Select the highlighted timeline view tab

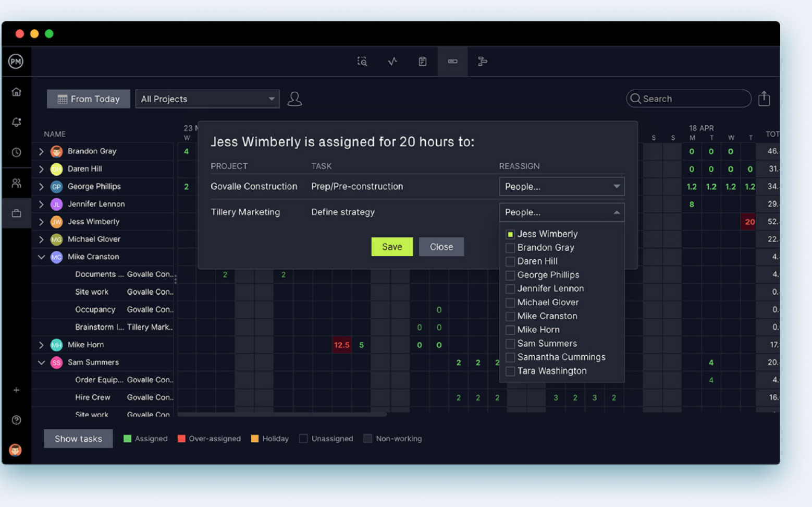452,61
